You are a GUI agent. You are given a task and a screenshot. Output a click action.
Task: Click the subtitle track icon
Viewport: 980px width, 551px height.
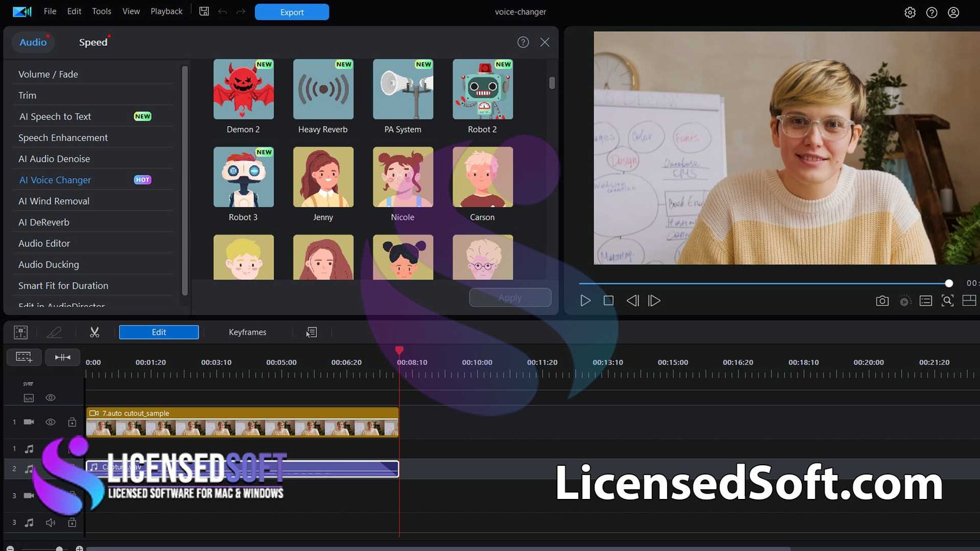tap(29, 398)
